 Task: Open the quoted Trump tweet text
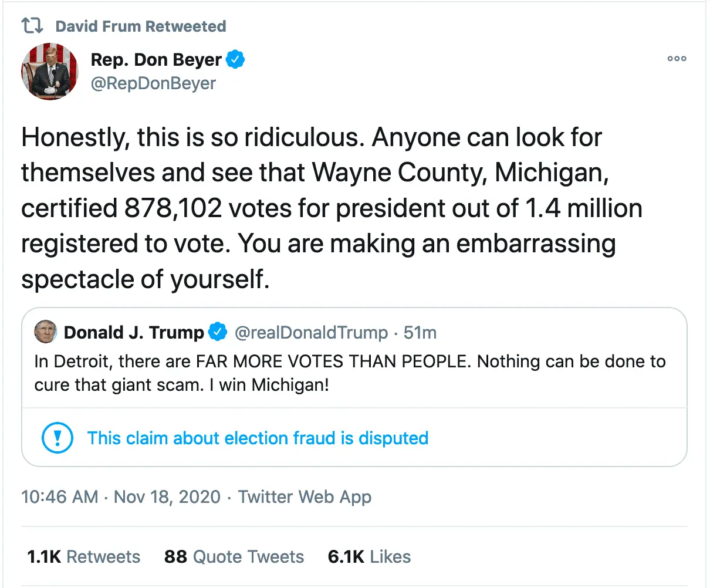point(350,373)
